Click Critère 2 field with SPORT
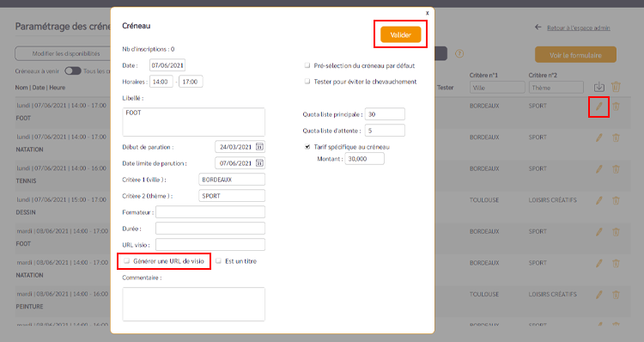The width and height of the screenshot is (644, 342). coord(232,196)
